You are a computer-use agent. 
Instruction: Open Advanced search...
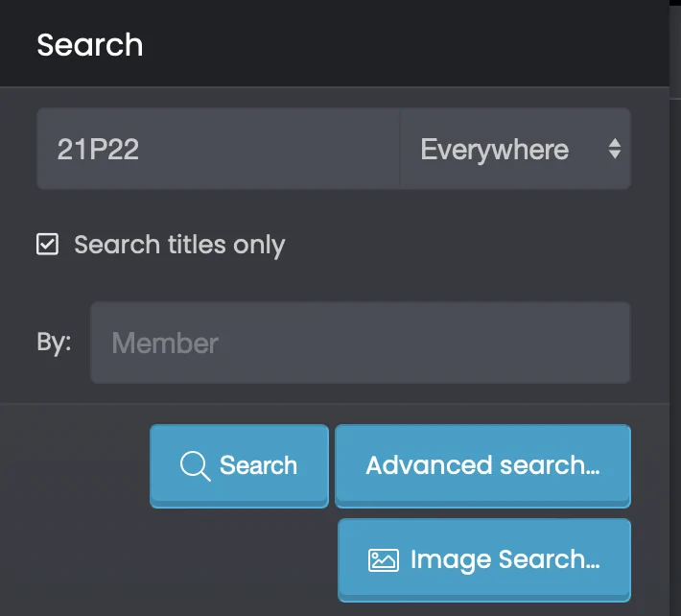[482, 465]
